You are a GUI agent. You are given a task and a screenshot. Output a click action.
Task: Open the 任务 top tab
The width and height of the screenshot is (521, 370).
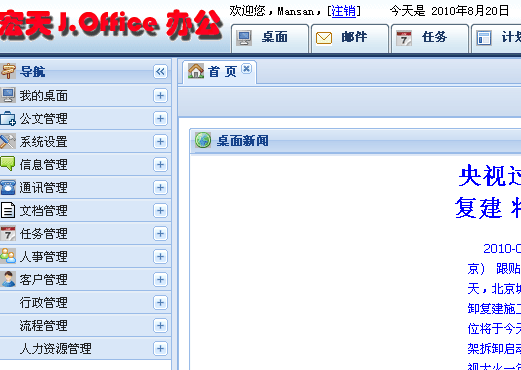430,38
